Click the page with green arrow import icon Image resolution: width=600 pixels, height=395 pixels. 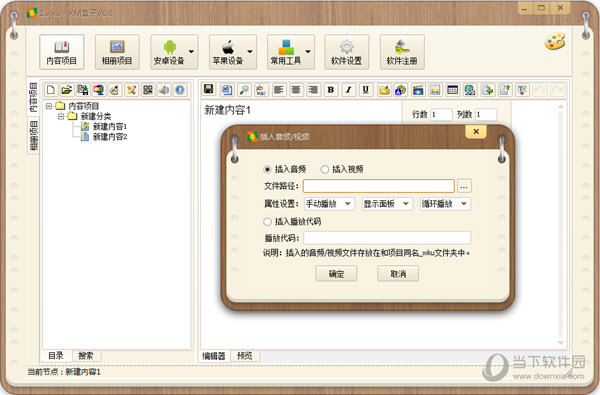488,90
